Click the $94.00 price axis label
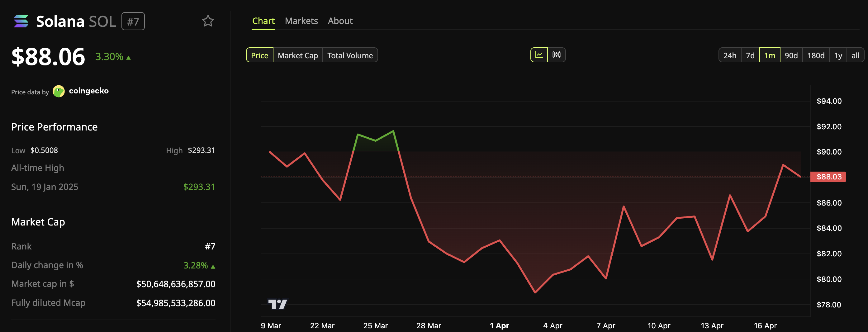Image resolution: width=868 pixels, height=332 pixels. (829, 101)
